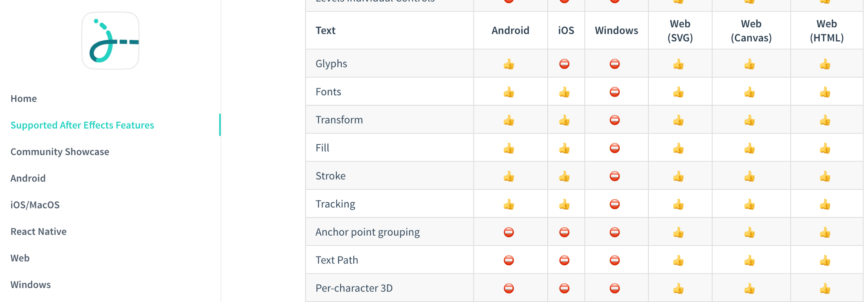Click the Per-character 3D Web (HTML) thumbs-up icon
Screen dimensions: 868x302
pyautogui.click(x=825, y=289)
